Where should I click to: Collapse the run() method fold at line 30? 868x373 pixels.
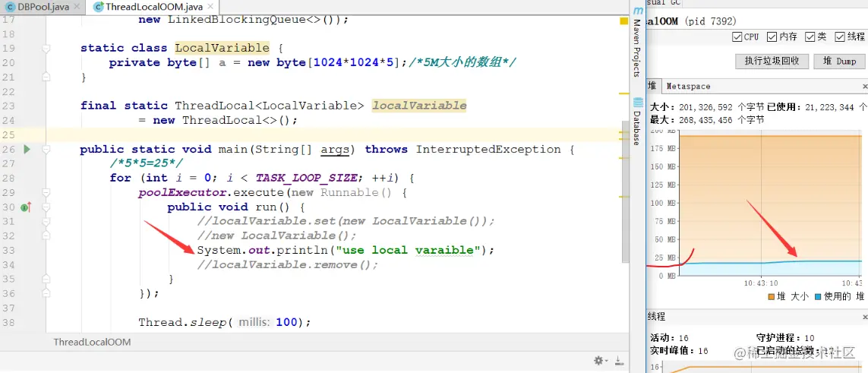(46, 207)
